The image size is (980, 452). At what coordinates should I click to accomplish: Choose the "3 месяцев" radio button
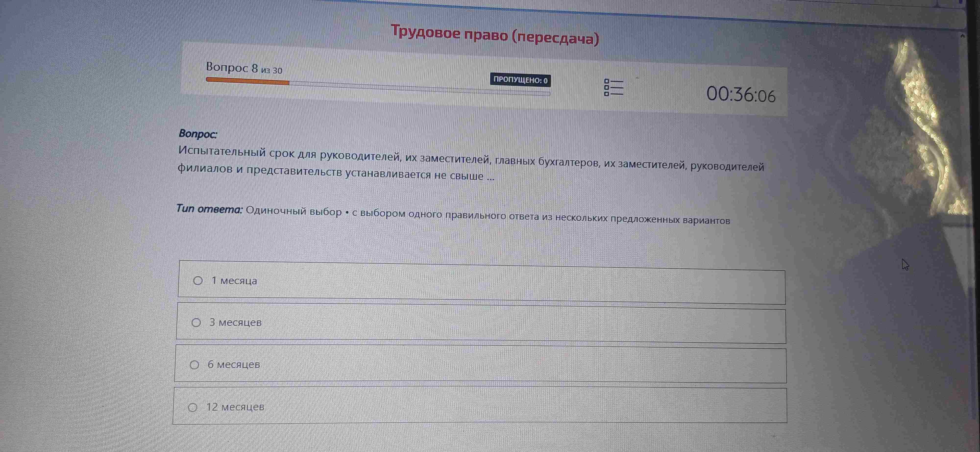click(196, 323)
